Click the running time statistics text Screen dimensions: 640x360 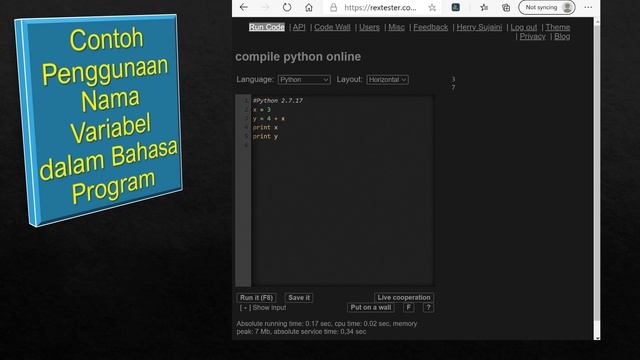click(327, 327)
